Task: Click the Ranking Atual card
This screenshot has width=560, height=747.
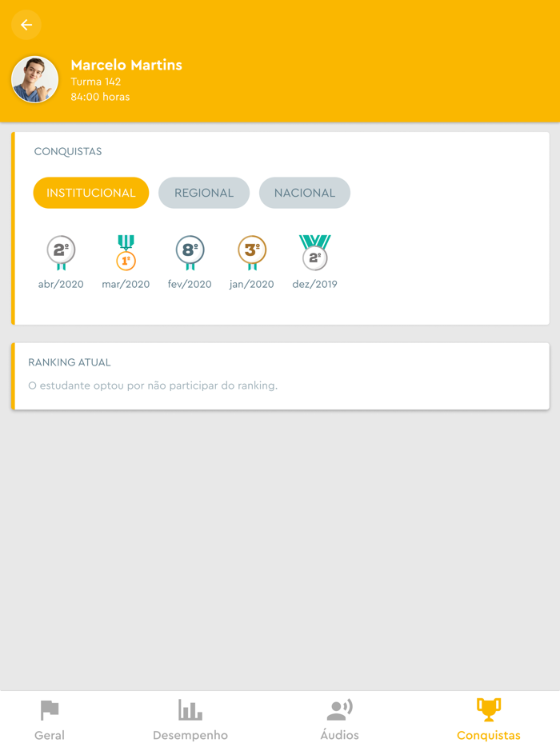Action: tap(280, 377)
